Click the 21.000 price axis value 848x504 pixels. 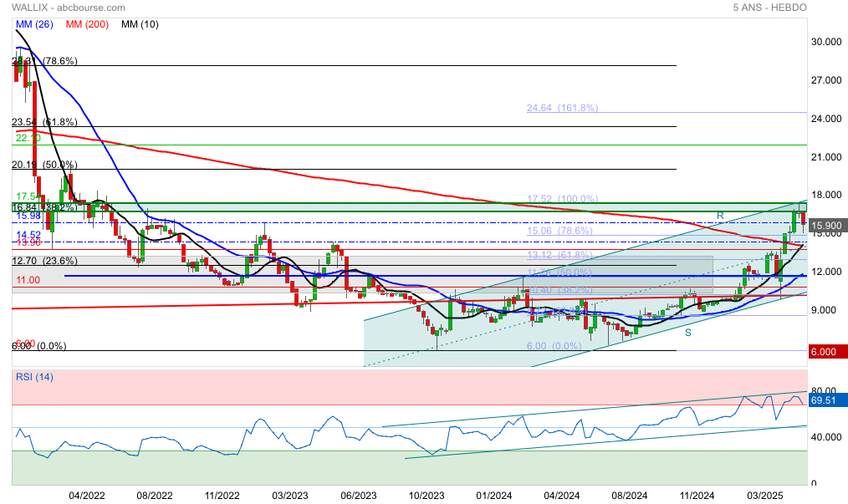[x=826, y=157]
